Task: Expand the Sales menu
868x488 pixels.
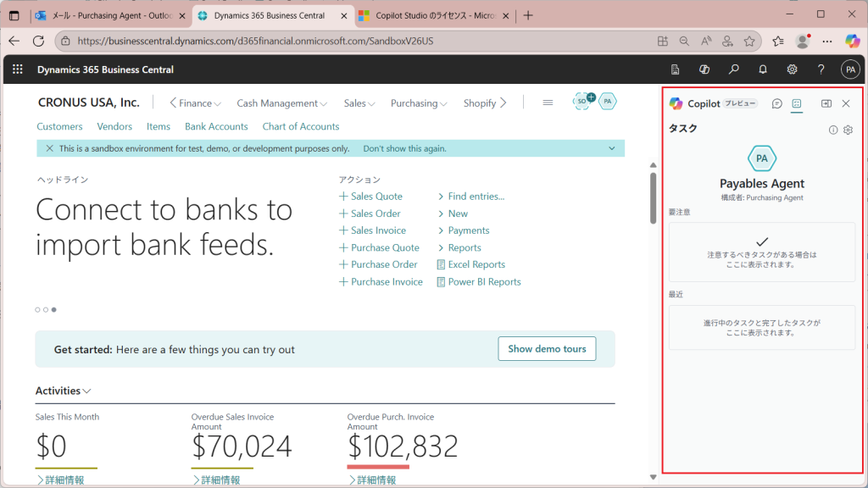Action: click(359, 103)
